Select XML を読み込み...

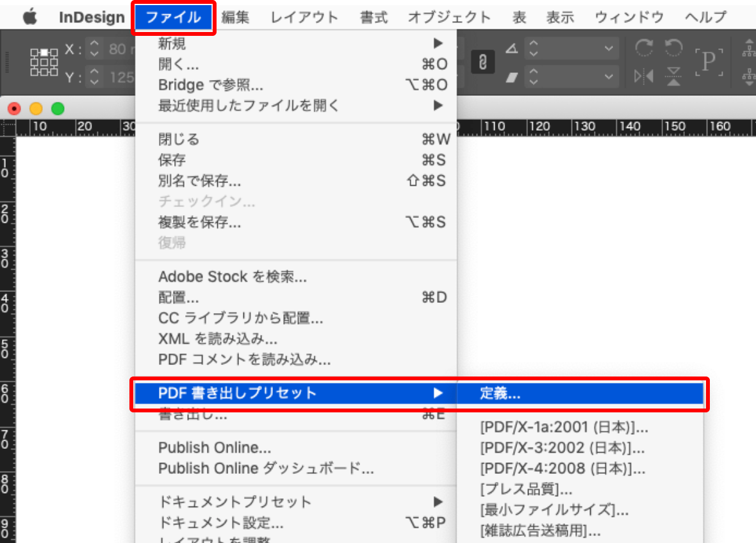(x=296, y=339)
